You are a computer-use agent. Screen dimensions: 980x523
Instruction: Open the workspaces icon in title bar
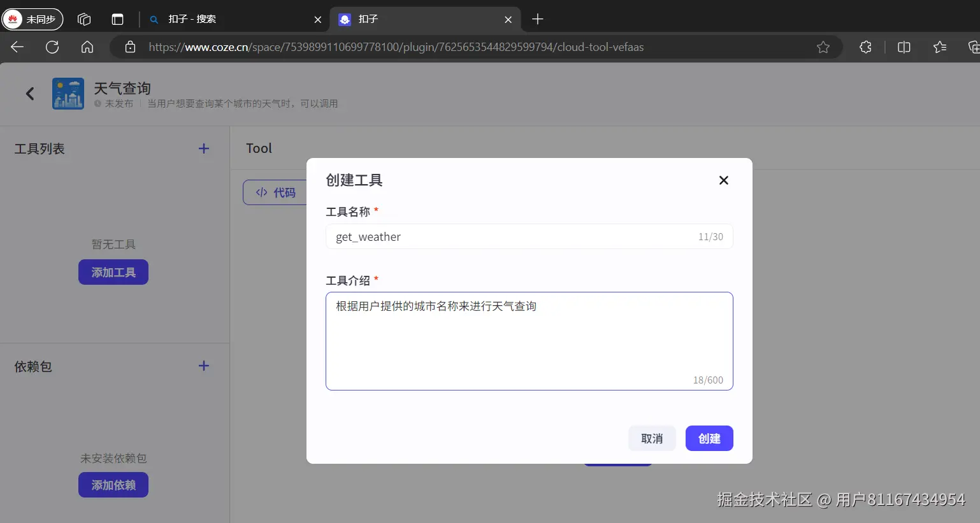84,19
